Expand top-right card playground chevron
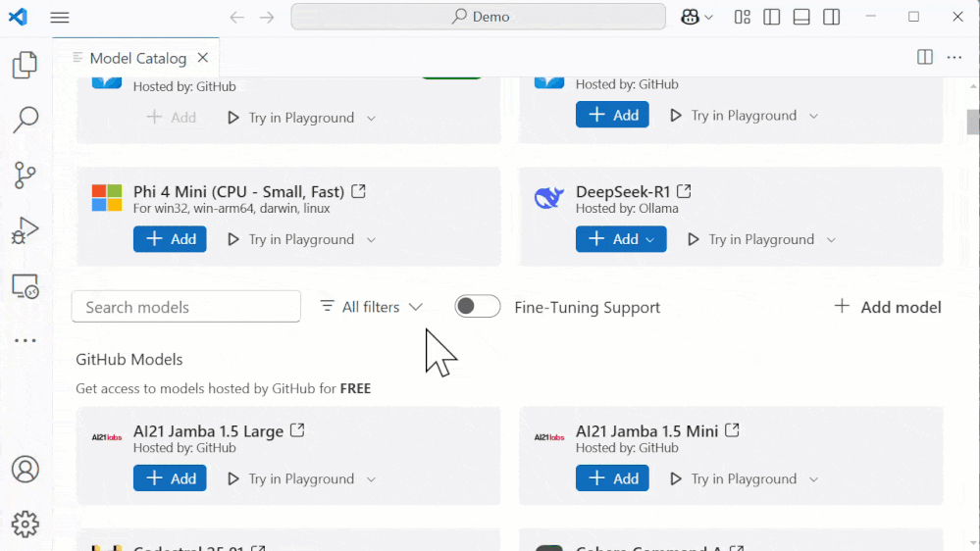The image size is (980, 551). click(x=814, y=117)
